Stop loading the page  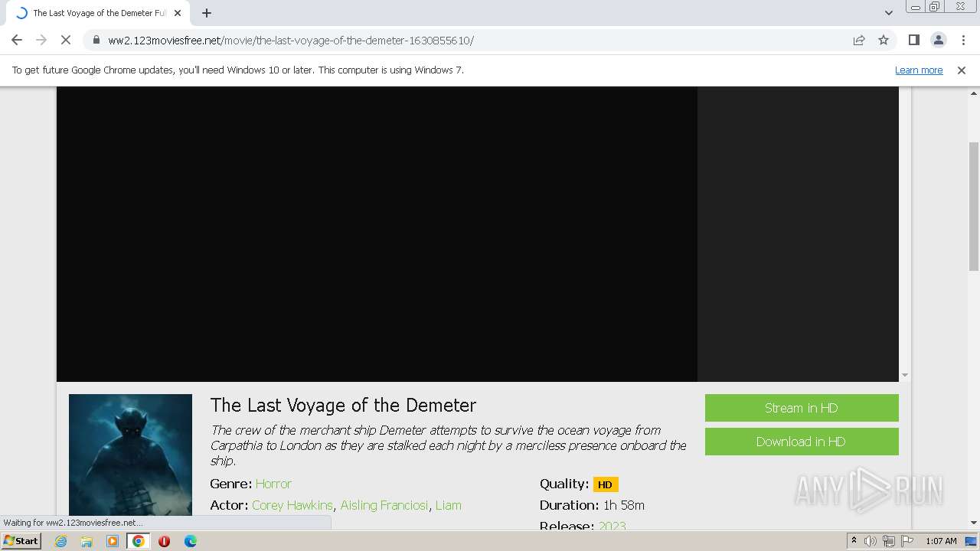tap(66, 40)
